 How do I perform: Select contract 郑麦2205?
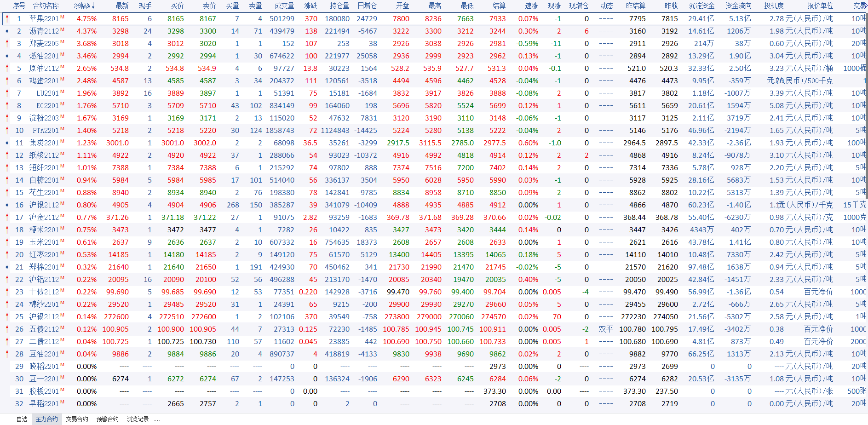click(x=44, y=44)
